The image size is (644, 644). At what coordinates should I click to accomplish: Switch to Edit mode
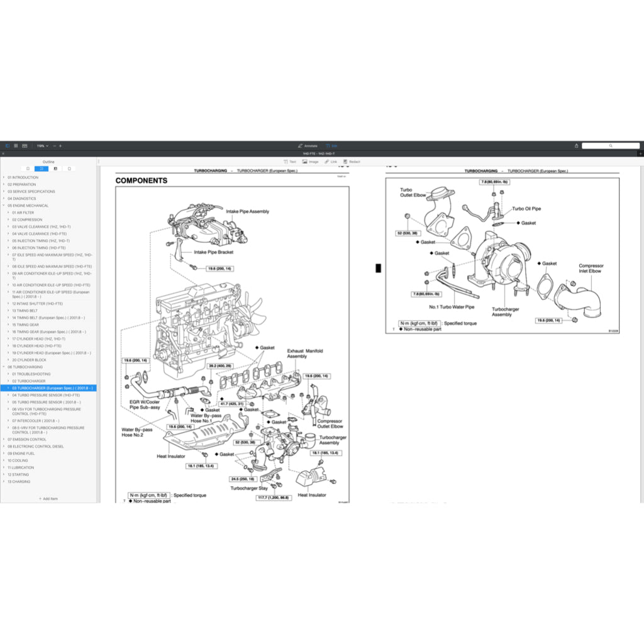coord(331,146)
